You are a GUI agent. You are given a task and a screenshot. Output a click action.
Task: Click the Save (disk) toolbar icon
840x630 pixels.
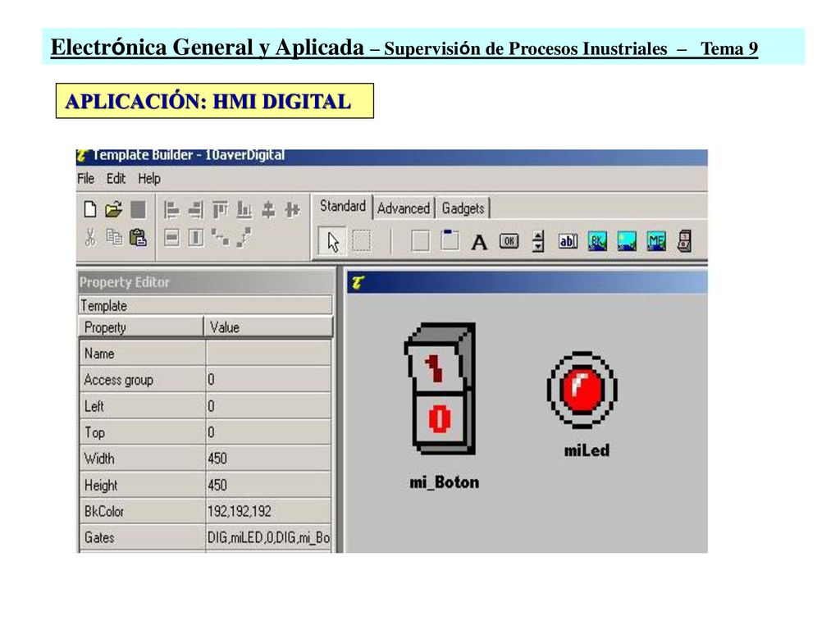pyautogui.click(x=138, y=209)
